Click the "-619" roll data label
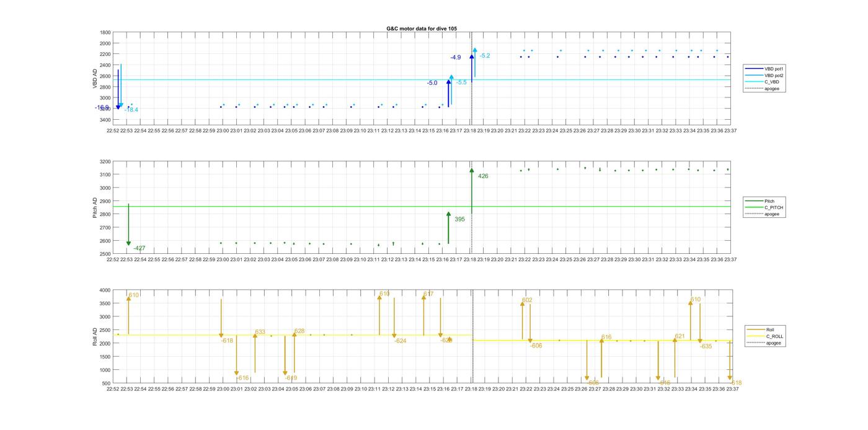 click(x=291, y=378)
